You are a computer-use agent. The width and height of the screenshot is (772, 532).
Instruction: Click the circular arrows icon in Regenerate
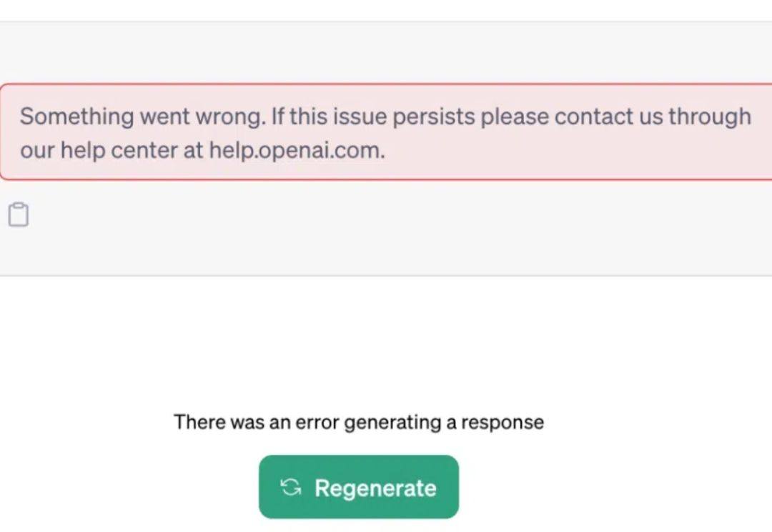click(290, 487)
